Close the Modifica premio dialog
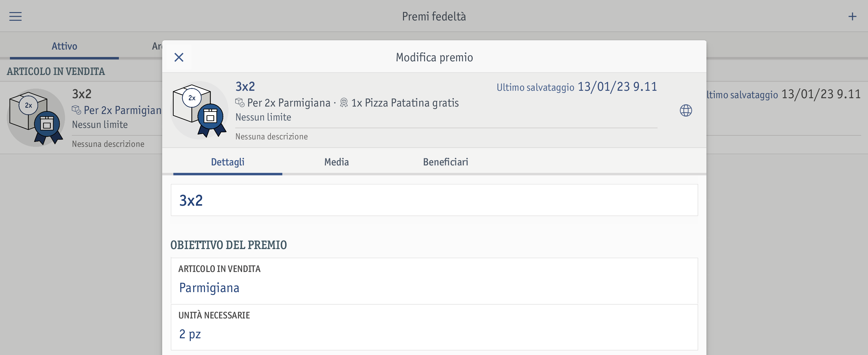 click(x=179, y=57)
